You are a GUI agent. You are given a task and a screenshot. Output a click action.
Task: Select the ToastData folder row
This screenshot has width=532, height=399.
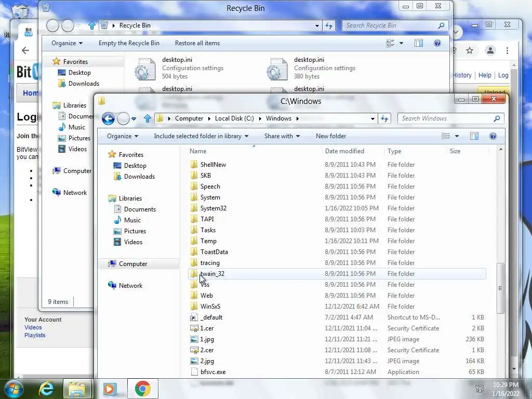[x=337, y=252]
